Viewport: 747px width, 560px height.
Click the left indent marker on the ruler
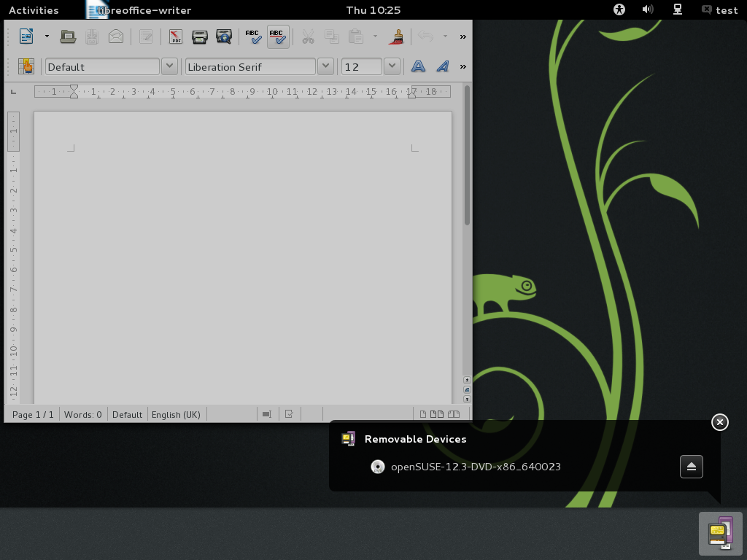(x=74, y=92)
